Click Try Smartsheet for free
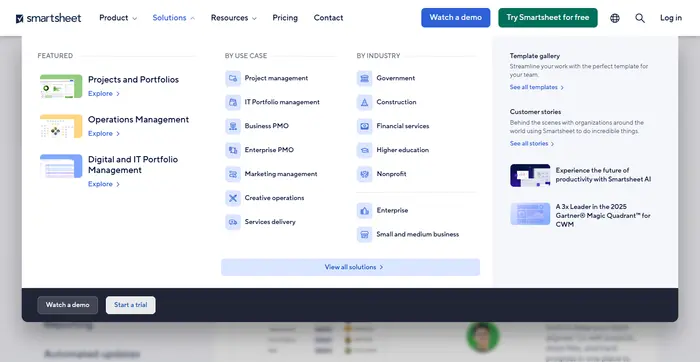The height and width of the screenshot is (362, 700). [x=548, y=17]
